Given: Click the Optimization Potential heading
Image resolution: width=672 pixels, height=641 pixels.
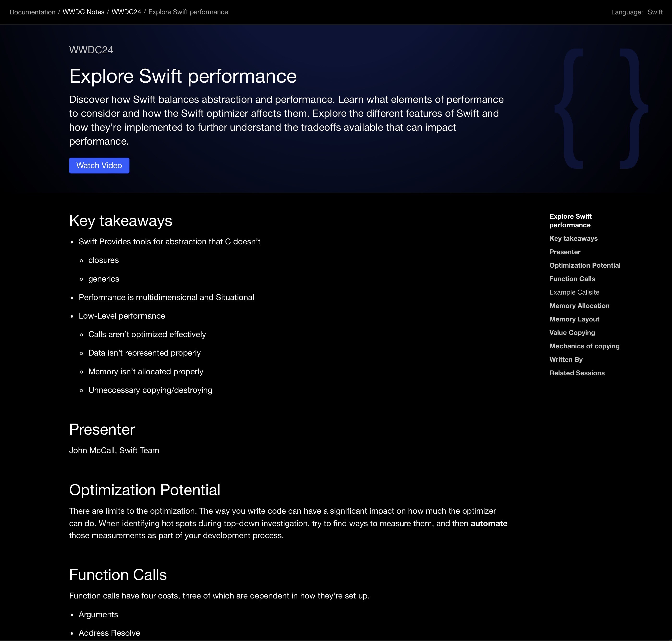Looking at the screenshot, I should pos(145,490).
